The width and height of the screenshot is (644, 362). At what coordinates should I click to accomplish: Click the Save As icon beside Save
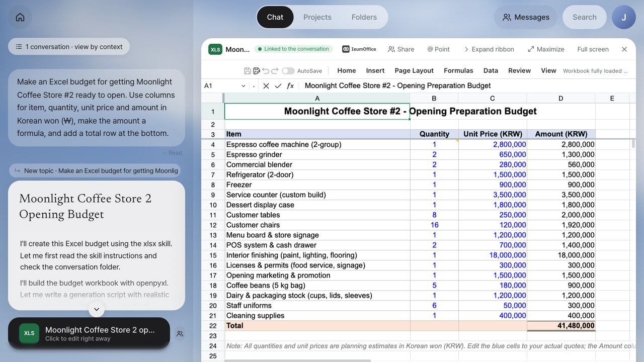[x=257, y=71]
